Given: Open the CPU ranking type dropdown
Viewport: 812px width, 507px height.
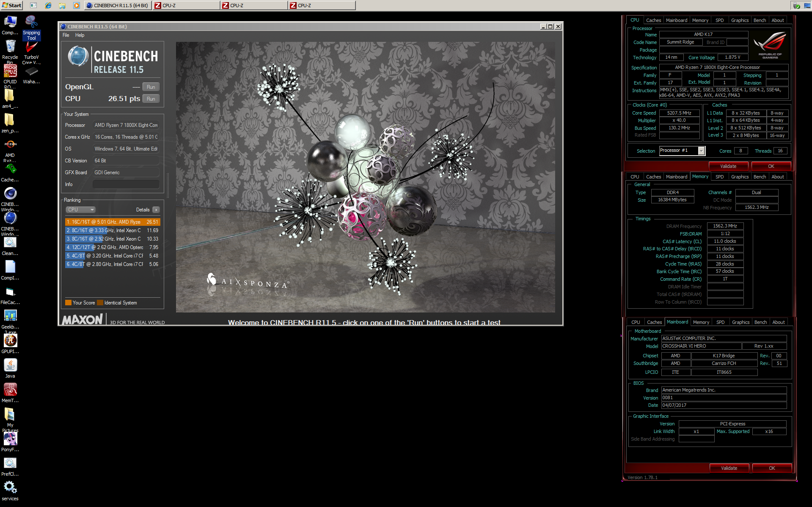Looking at the screenshot, I should click(80, 210).
